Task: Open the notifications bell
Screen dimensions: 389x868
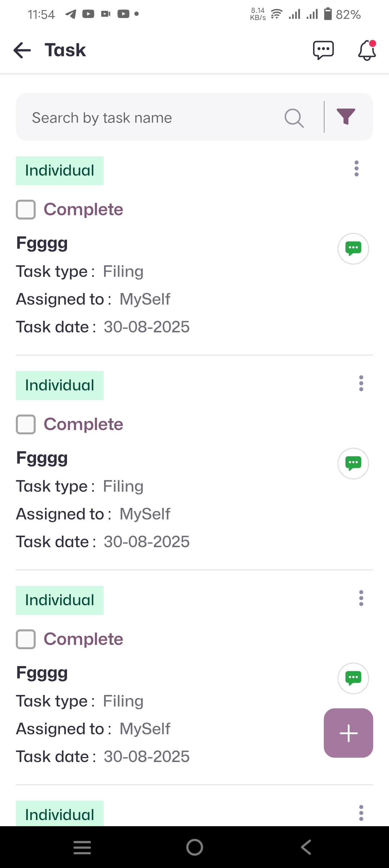Action: point(367,50)
